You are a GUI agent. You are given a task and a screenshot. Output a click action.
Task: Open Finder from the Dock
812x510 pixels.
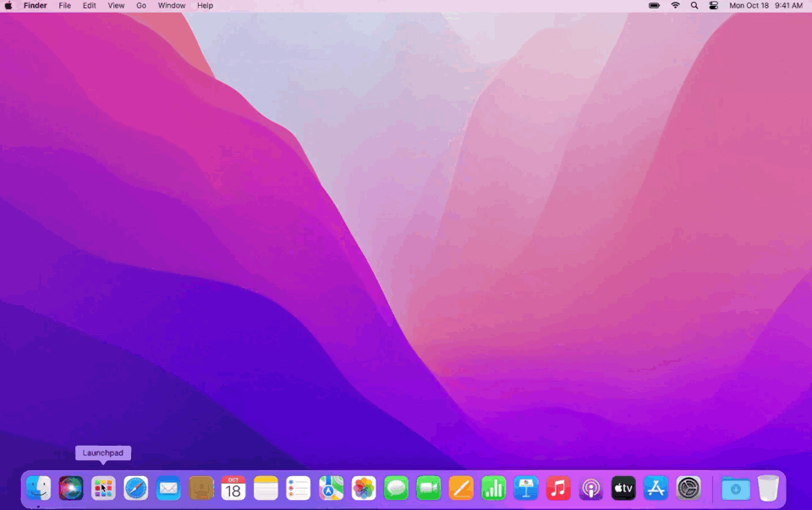click(x=38, y=488)
